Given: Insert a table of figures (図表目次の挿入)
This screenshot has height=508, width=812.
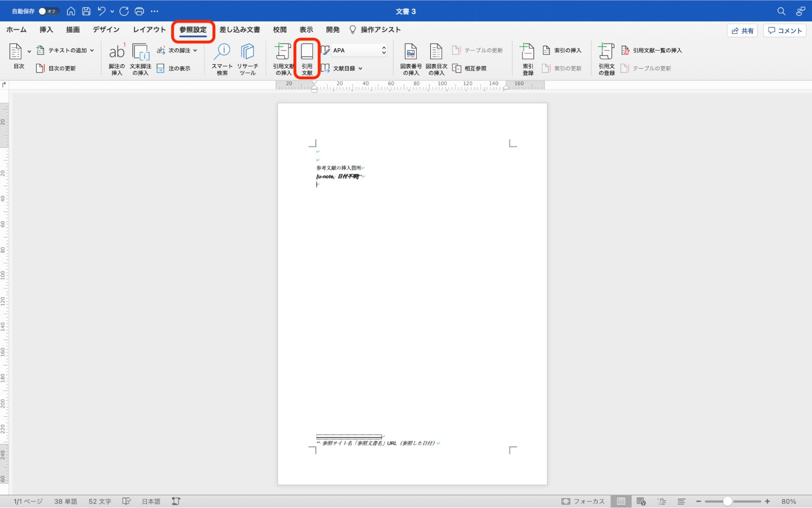Looking at the screenshot, I should tap(436, 59).
